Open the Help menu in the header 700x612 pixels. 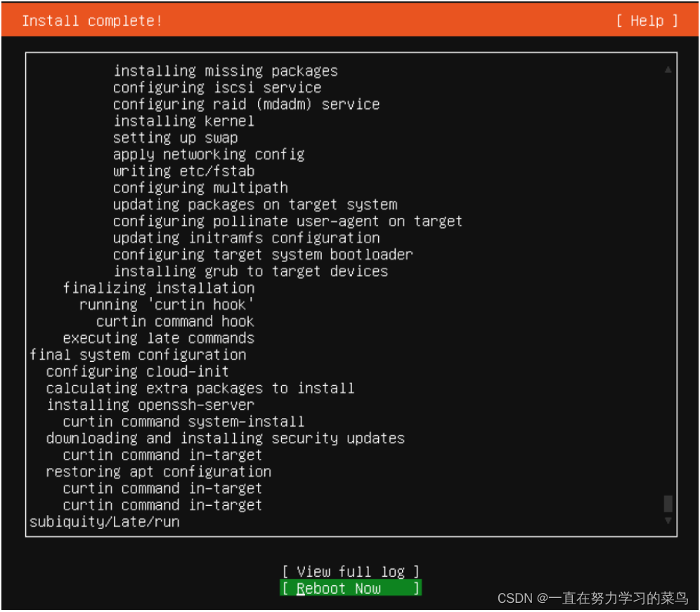tap(647, 20)
